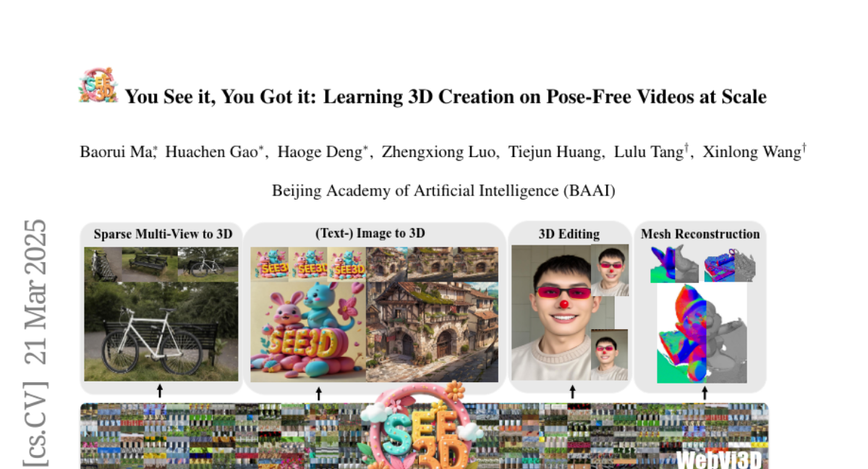Viewport: 868px width, 469px height.
Task: Select the large white bicycle image
Action: coord(161,331)
